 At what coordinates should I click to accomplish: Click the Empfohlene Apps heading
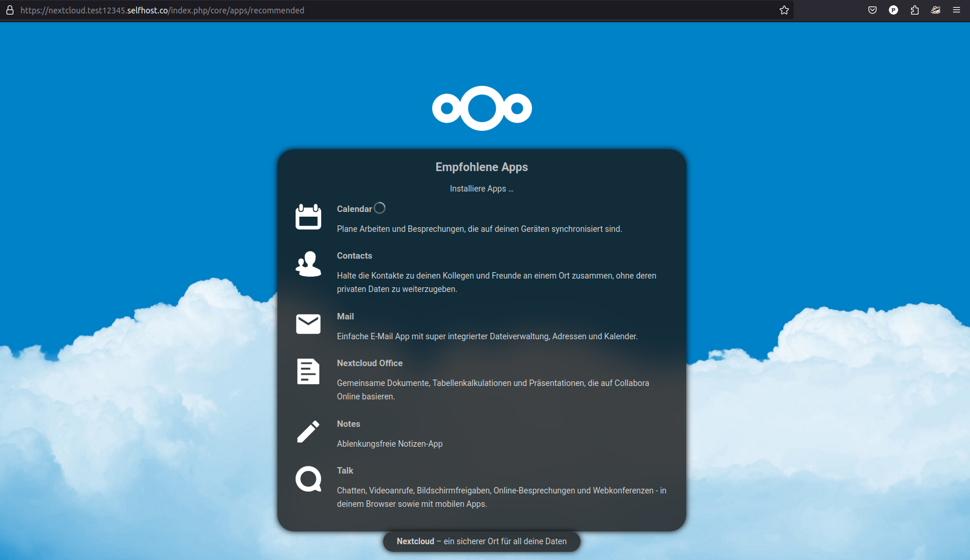(482, 167)
